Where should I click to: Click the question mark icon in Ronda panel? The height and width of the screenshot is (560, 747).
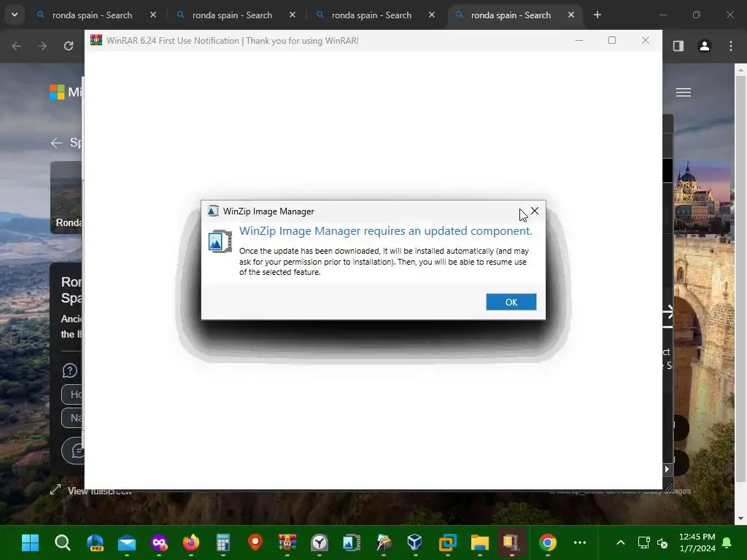click(x=69, y=370)
